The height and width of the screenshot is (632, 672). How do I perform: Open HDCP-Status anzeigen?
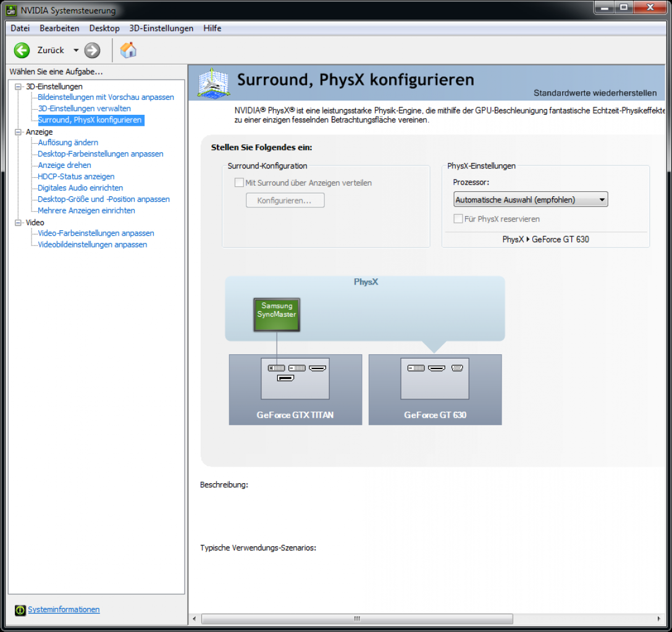tap(76, 177)
